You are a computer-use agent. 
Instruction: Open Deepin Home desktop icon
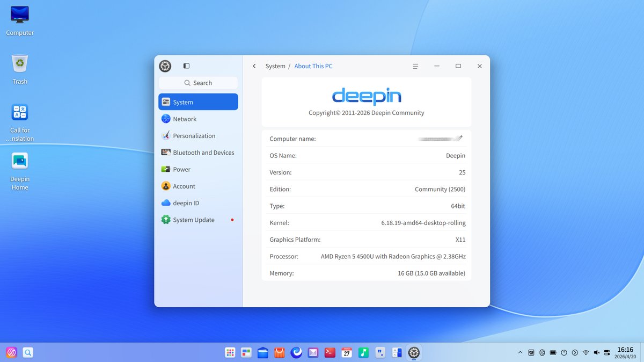[x=20, y=171]
